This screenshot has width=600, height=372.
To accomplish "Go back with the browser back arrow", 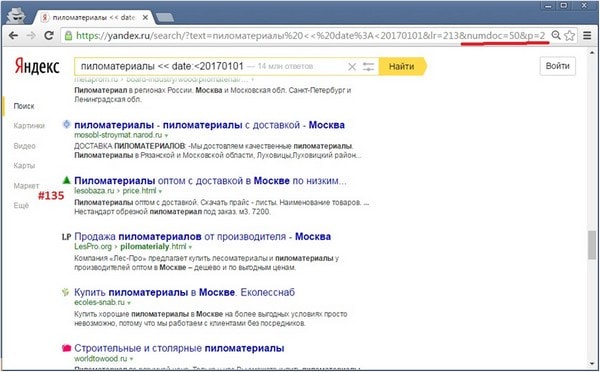I will coord(13,36).
